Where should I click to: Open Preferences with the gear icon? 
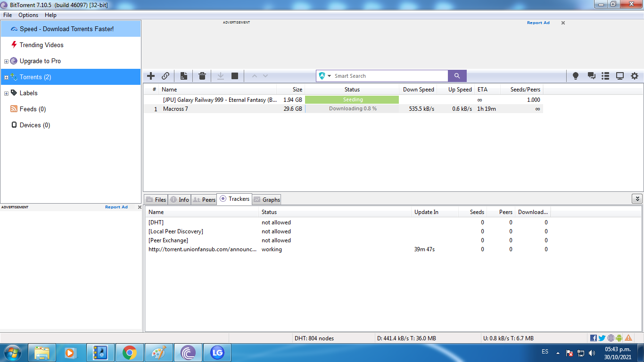pyautogui.click(x=635, y=76)
